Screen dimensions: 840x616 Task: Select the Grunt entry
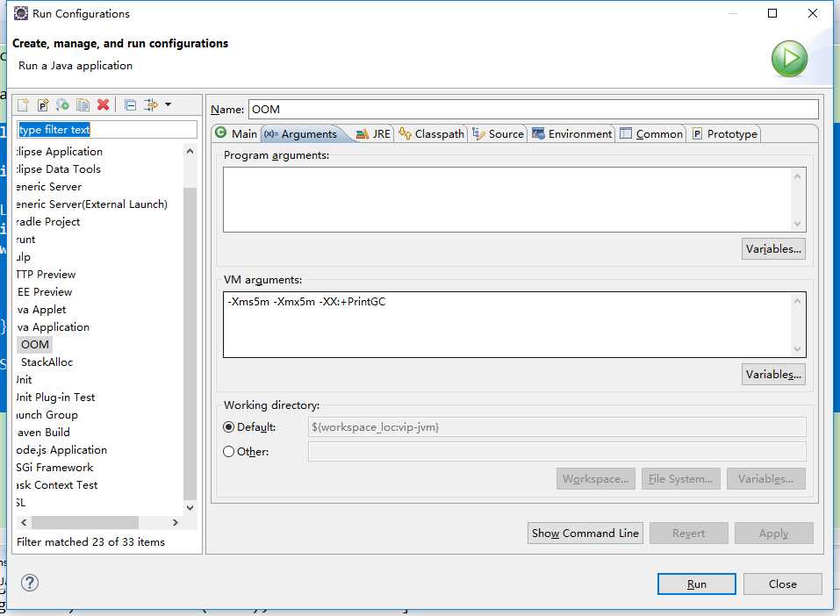point(25,240)
